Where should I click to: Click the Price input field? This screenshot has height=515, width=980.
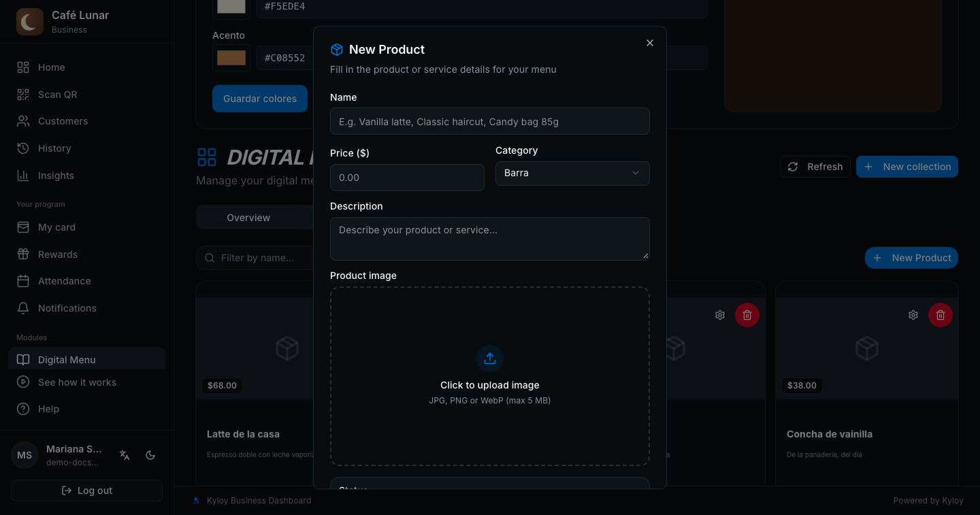pos(407,178)
